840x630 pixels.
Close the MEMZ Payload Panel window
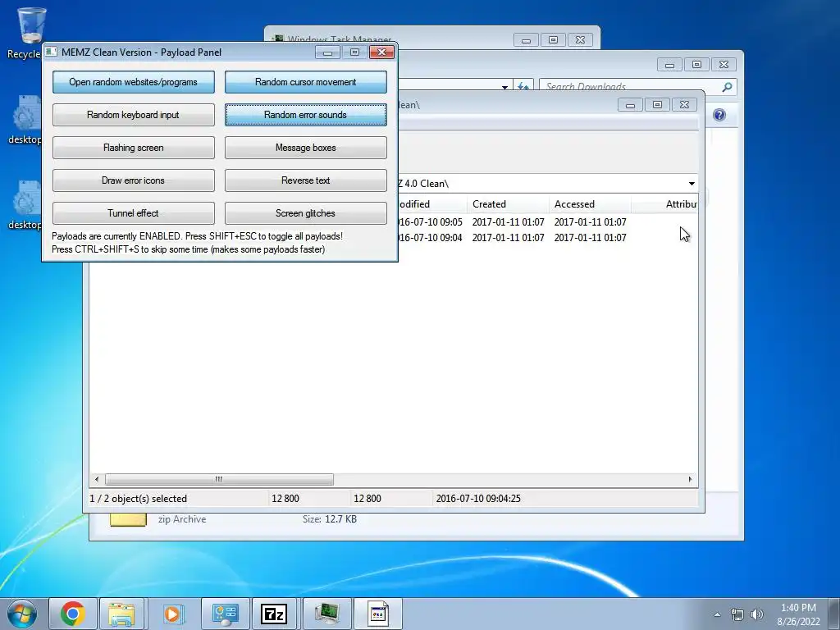pos(382,52)
